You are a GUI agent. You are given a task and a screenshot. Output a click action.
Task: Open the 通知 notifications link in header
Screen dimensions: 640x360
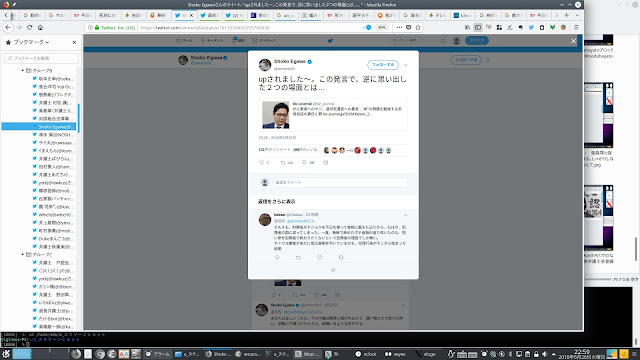[238, 40]
